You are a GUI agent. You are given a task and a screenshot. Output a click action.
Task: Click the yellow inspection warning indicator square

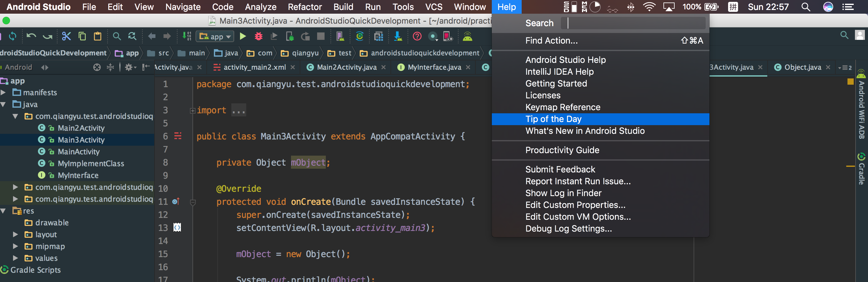(850, 82)
